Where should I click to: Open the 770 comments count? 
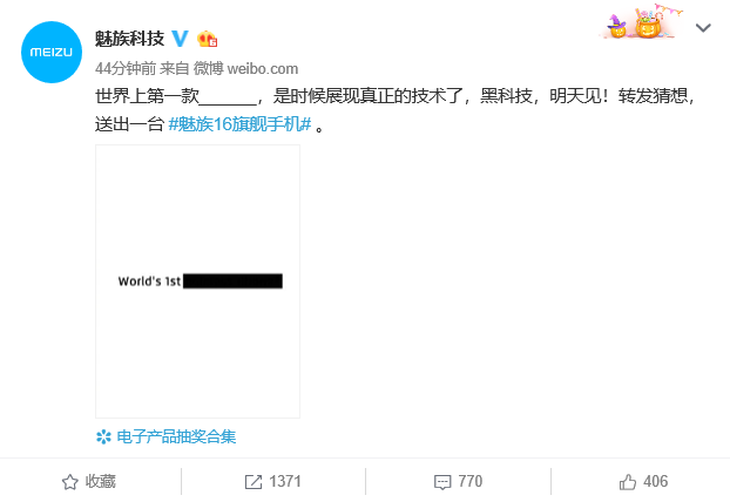click(x=470, y=482)
